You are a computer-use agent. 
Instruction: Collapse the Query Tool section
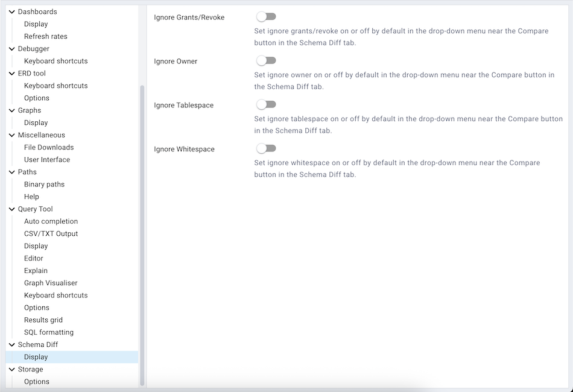[11, 209]
